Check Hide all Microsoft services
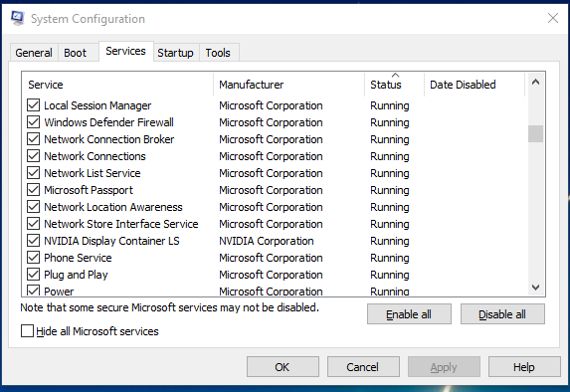The width and height of the screenshot is (570, 392). coord(27,331)
